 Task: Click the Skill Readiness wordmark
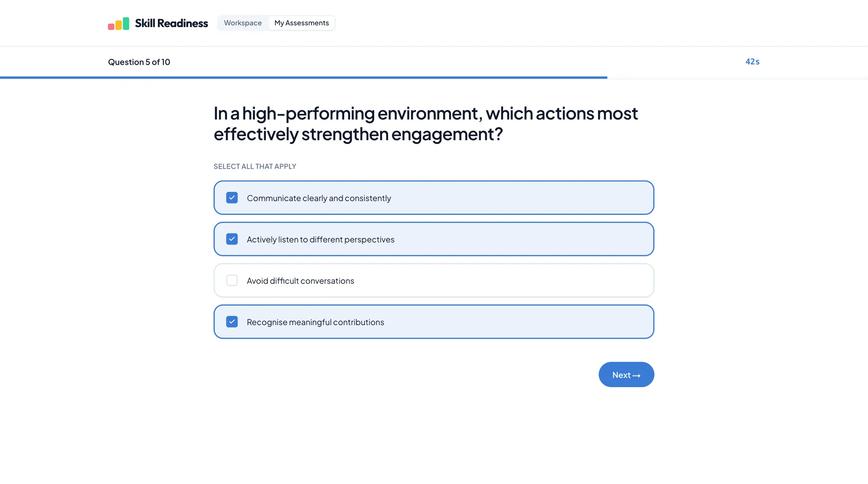pos(171,23)
